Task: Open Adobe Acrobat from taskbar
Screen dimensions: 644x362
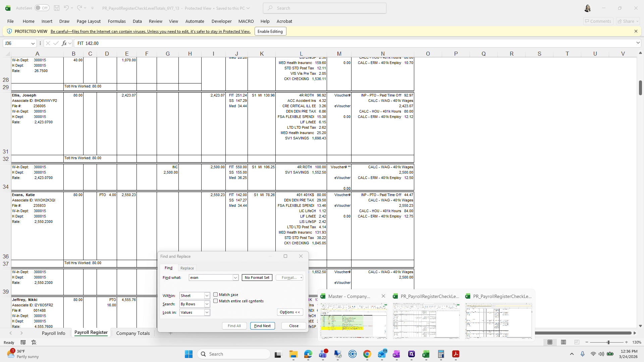Action: tap(456, 354)
